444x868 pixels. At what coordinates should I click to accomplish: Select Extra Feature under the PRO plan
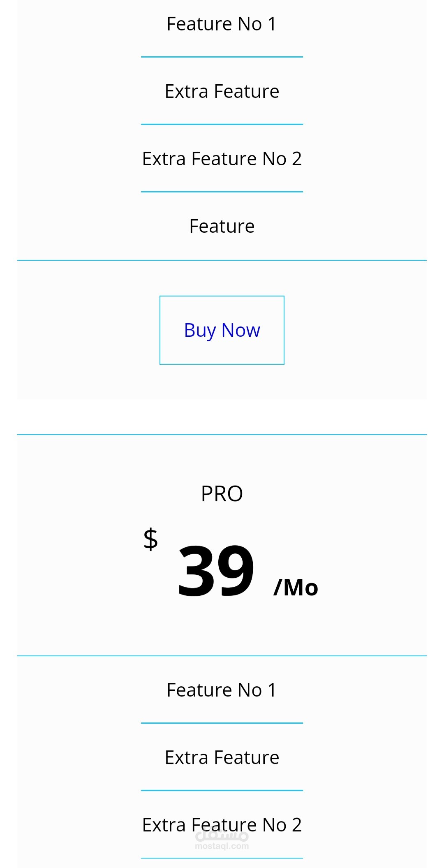point(222,757)
